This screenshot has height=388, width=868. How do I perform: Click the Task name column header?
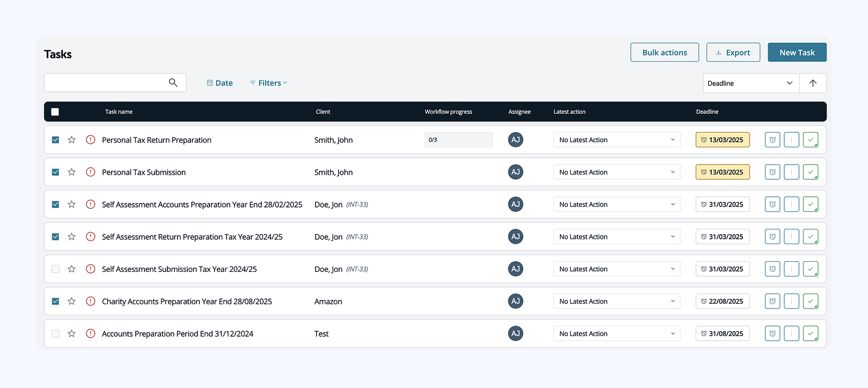(x=119, y=111)
